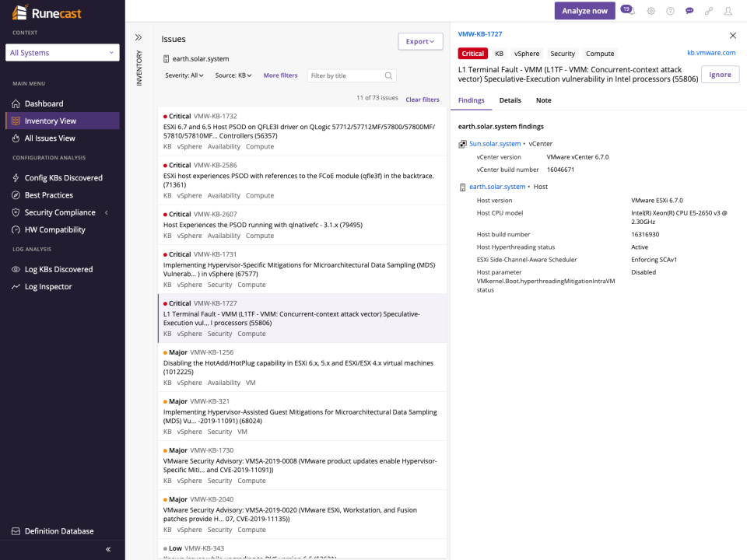Expand the Inventory panel with double chevron
This screenshot has height=560, width=747.
tap(139, 37)
